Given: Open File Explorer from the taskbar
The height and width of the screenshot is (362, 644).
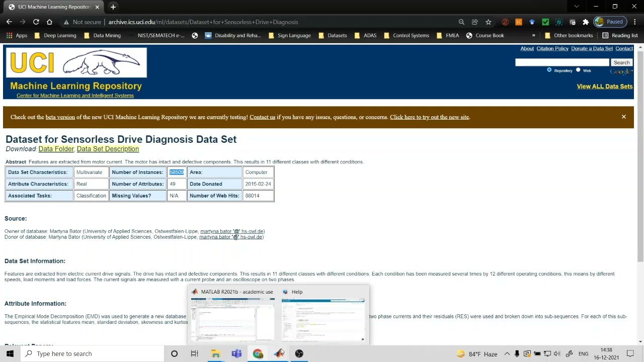Looking at the screenshot, I should pyautogui.click(x=215, y=353).
